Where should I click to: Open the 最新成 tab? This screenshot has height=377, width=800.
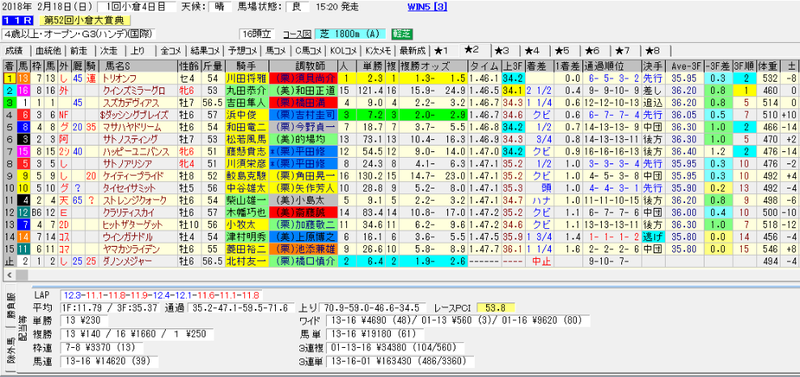(412, 51)
